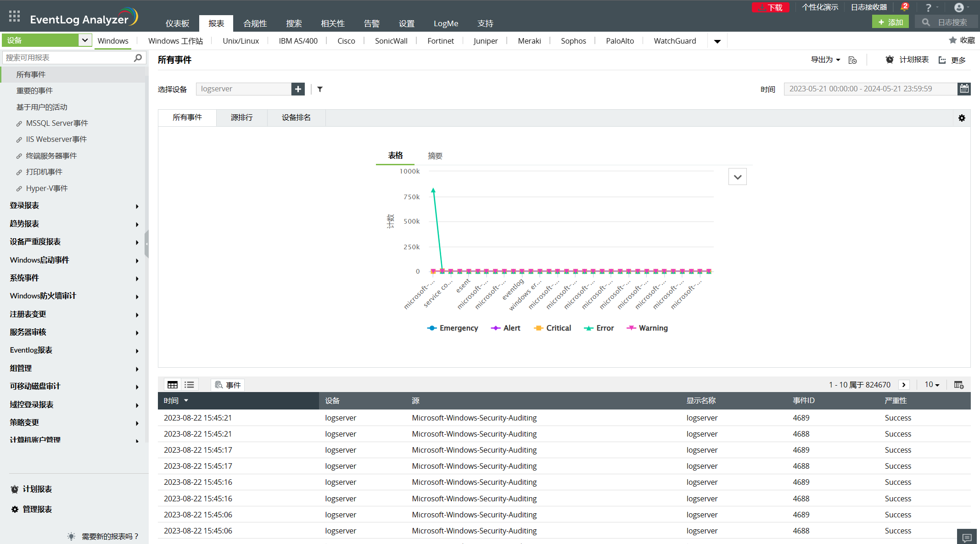The height and width of the screenshot is (544, 980).
Task: Switch to the 源排行 tab
Action: [241, 118]
